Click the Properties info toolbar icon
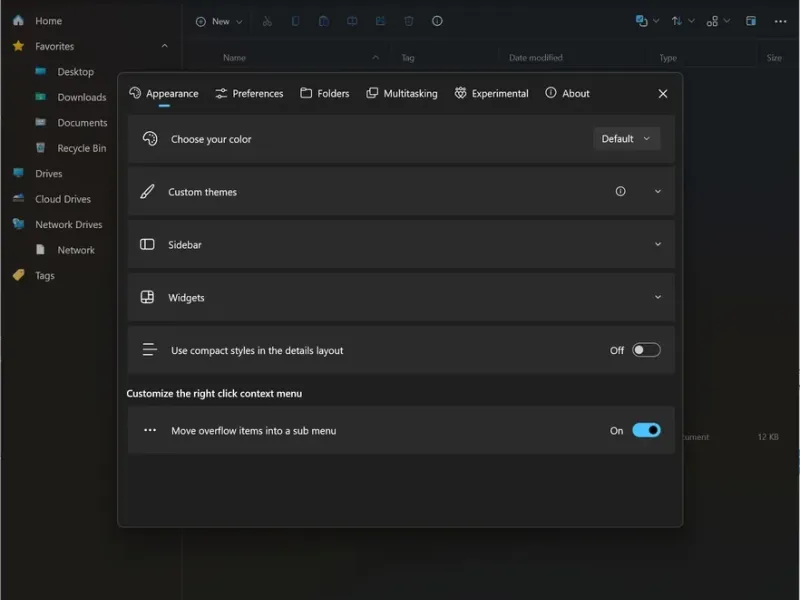The image size is (800, 600). (x=437, y=21)
